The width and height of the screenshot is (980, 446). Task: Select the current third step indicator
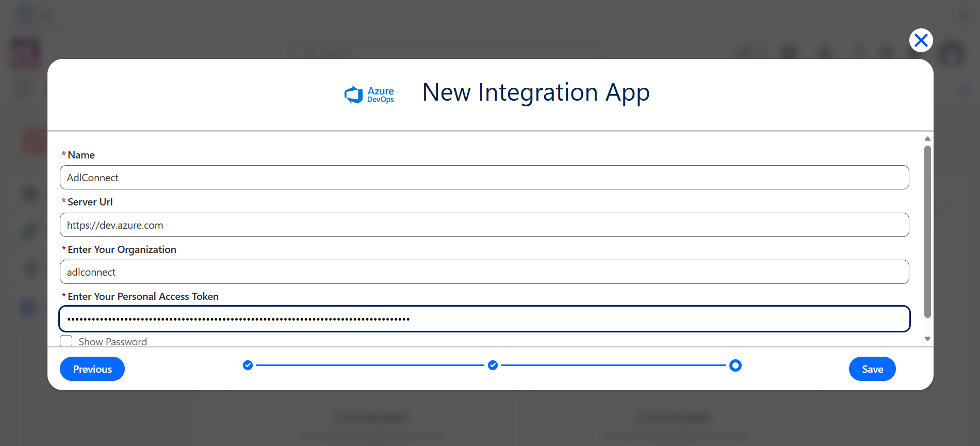[736, 365]
